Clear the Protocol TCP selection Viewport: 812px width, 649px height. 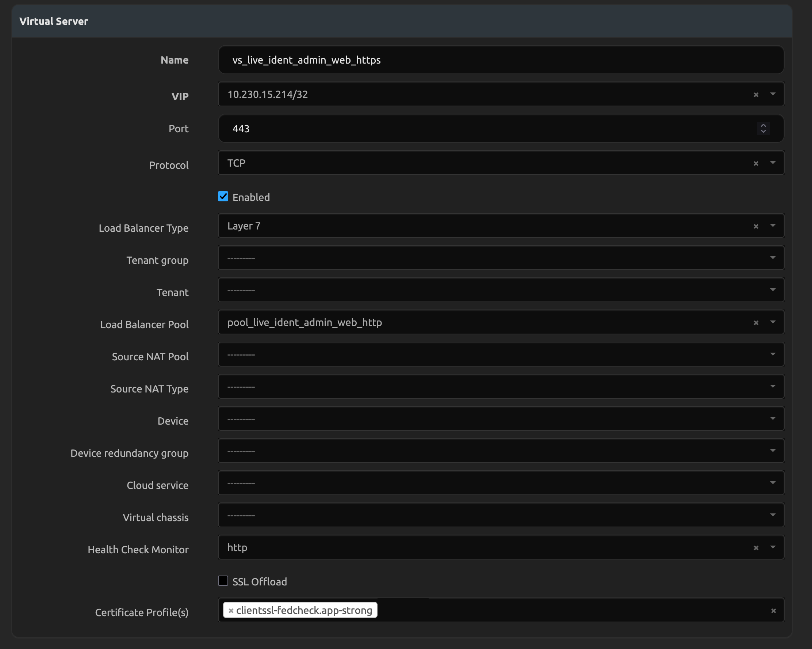[756, 163]
